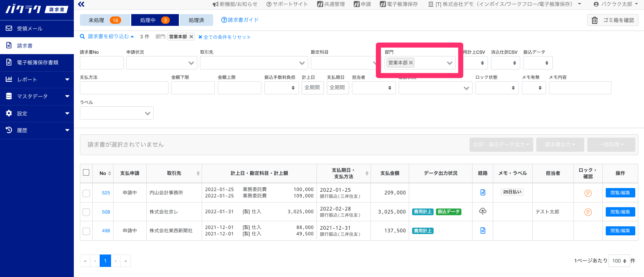
Task: Click cloud upload icon in row 508
Action: click(483, 211)
